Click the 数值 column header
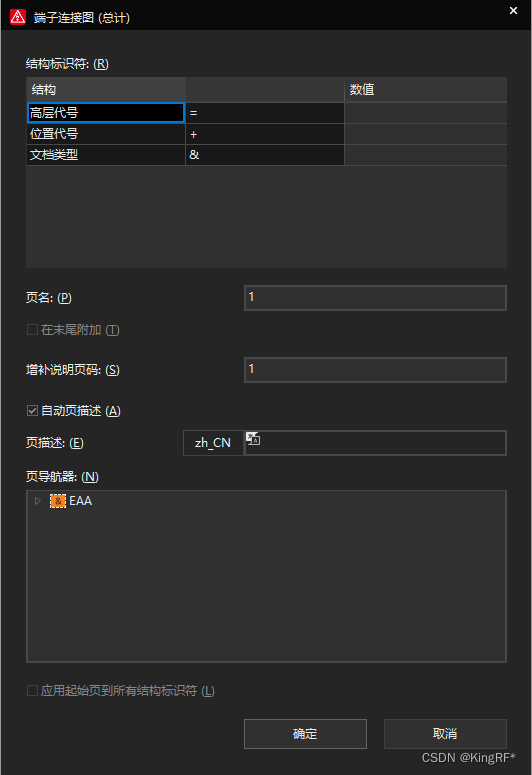This screenshot has height=775, width=532. tap(426, 89)
